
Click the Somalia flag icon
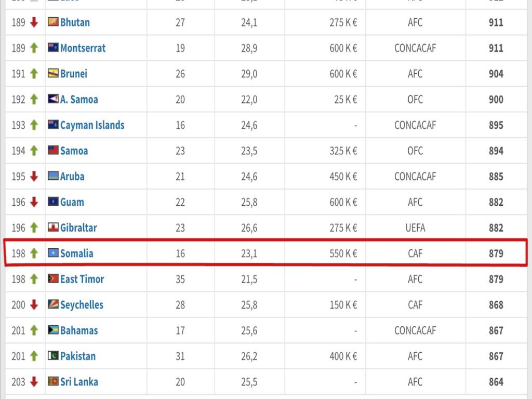click(x=53, y=253)
